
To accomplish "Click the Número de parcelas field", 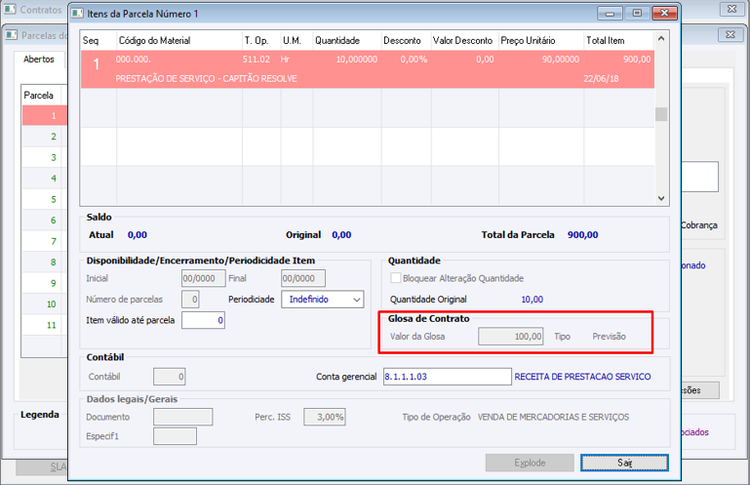I will (190, 299).
